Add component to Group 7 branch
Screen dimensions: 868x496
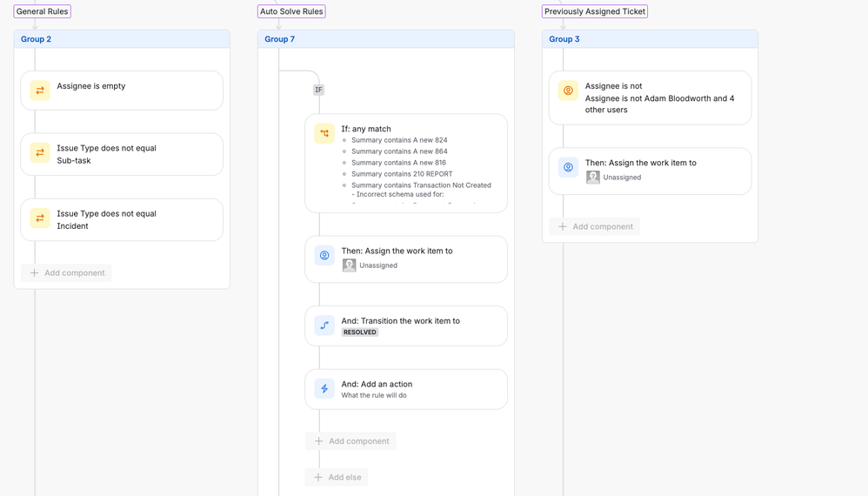(x=351, y=441)
